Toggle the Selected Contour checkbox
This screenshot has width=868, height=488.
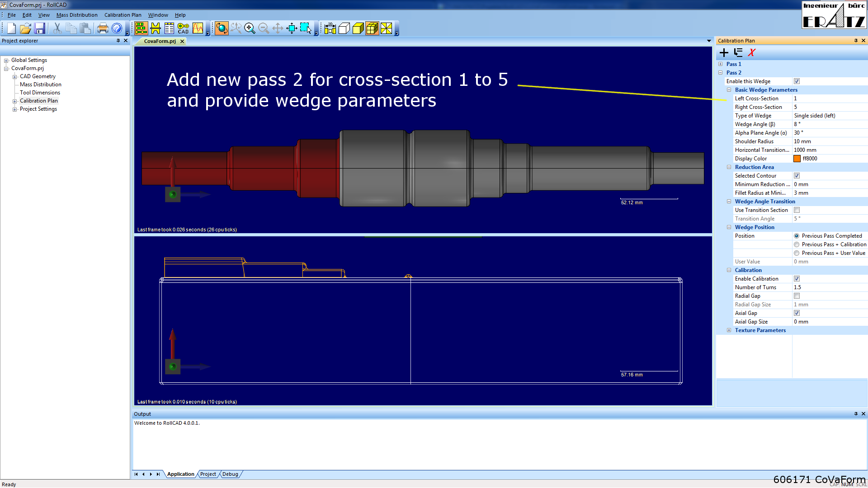pyautogui.click(x=797, y=176)
